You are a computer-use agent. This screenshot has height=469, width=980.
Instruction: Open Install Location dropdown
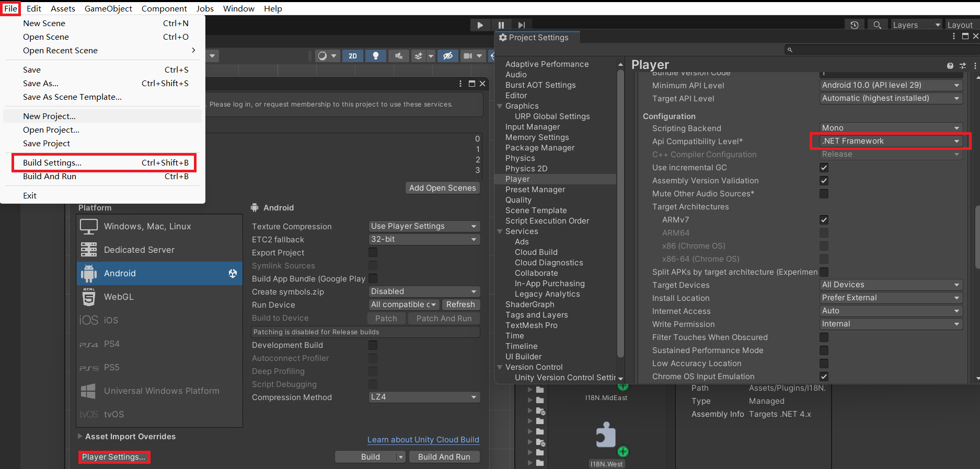(891, 298)
